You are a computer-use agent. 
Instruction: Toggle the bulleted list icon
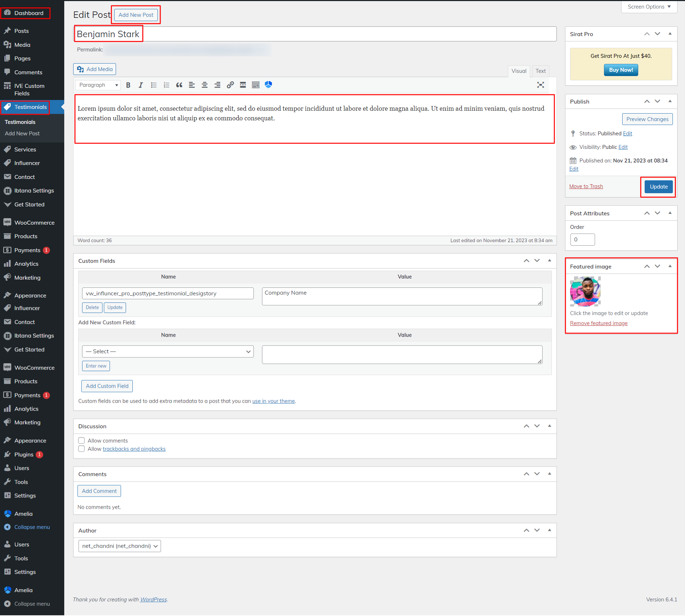(153, 85)
